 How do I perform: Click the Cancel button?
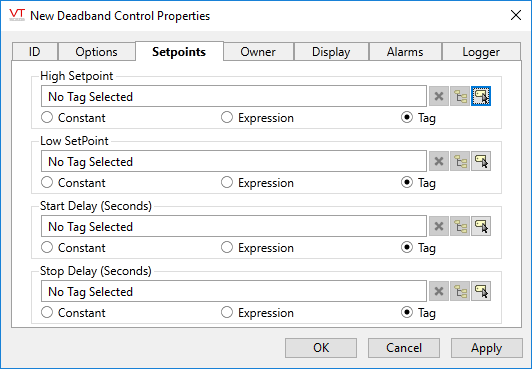(404, 348)
